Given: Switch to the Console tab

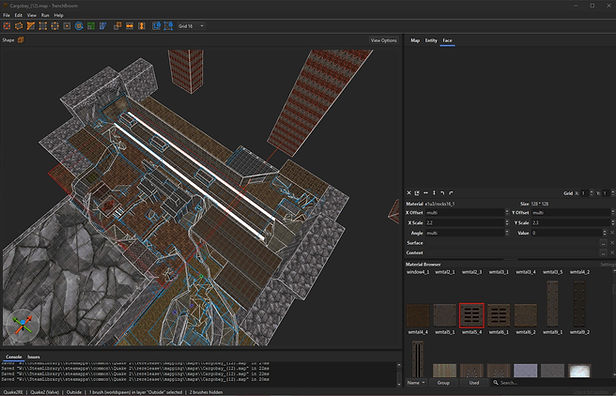Looking at the screenshot, I should pos(14,357).
